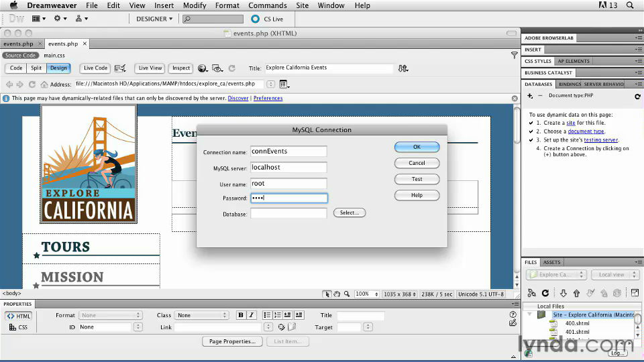Open the Extend Dreamweaver gear menu
The image size is (644, 362).
[60, 19]
